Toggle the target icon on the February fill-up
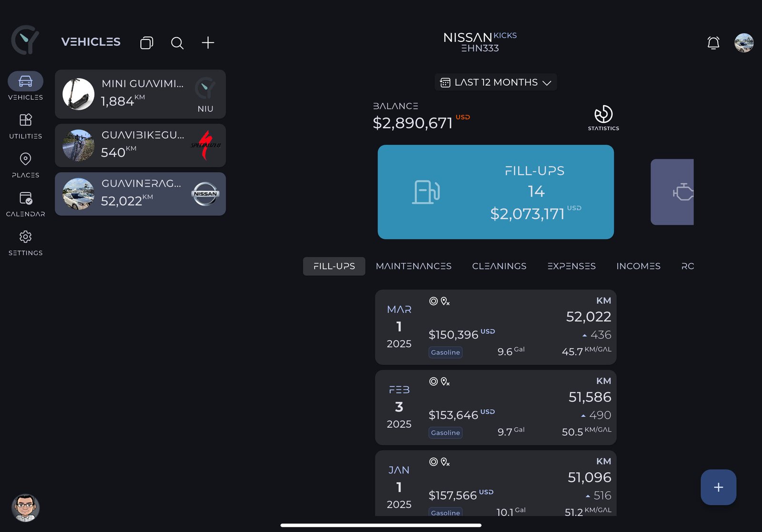 point(434,382)
